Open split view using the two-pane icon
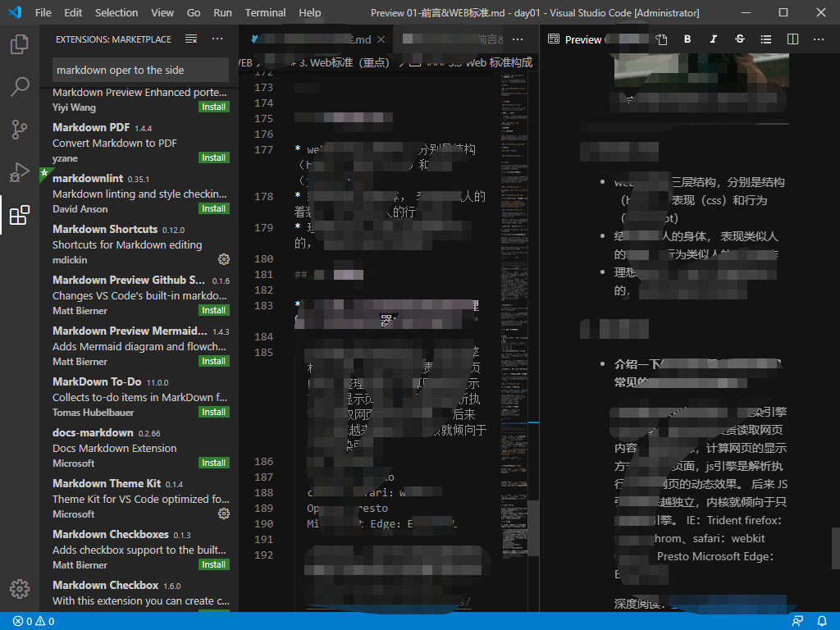Viewport: 840px width, 630px height. point(792,39)
